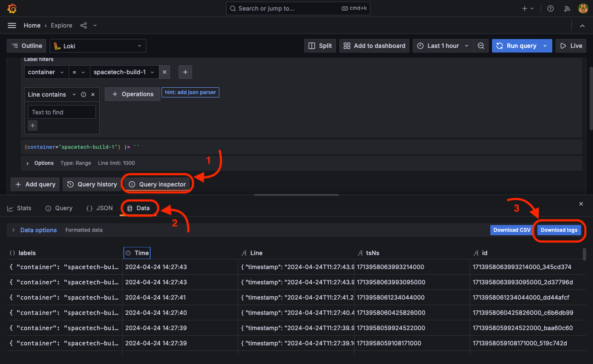Open the Loki data source picker
This screenshot has width=593, height=364.
tap(98, 46)
